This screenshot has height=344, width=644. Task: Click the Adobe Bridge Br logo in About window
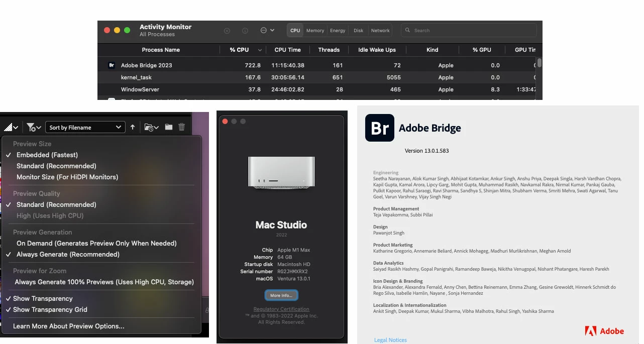point(380,128)
